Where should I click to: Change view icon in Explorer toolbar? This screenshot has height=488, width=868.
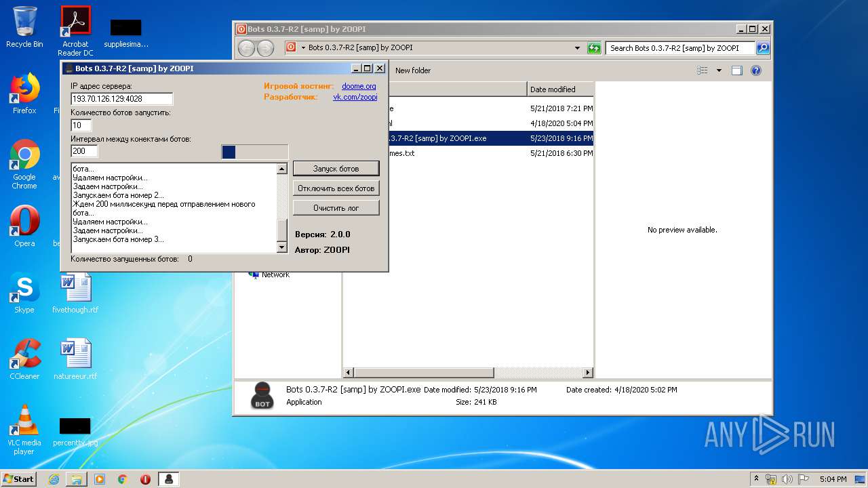coord(703,70)
